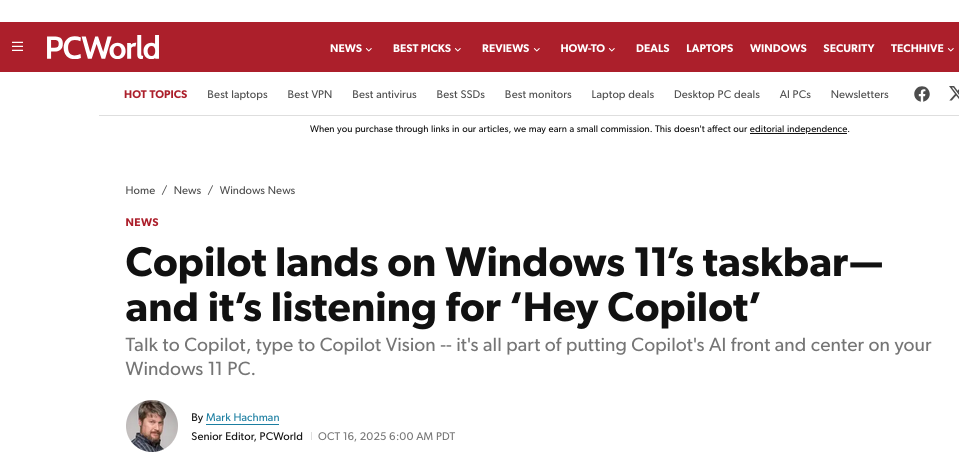The width and height of the screenshot is (959, 464).
Task: Expand the News dropdown menu
Action: [351, 48]
